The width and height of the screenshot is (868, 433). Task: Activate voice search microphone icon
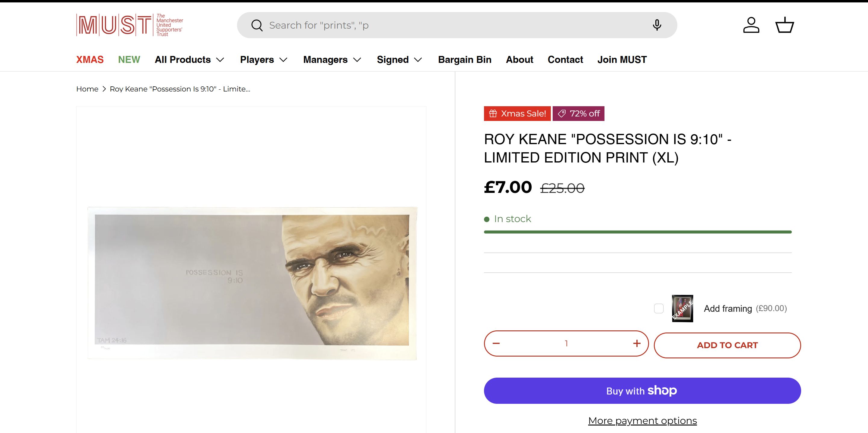coord(657,25)
